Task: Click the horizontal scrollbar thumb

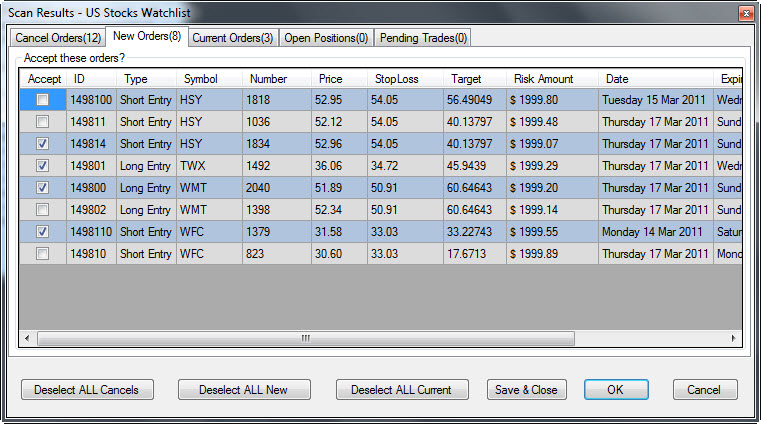Action: point(306,338)
